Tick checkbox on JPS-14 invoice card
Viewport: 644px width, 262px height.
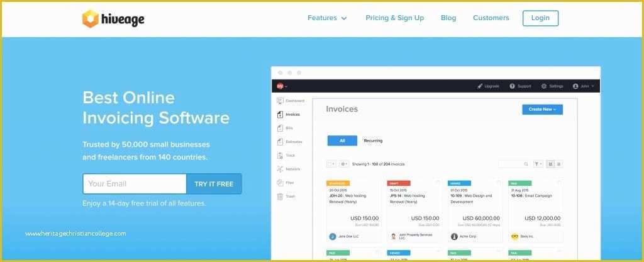pyautogui.click(x=438, y=183)
